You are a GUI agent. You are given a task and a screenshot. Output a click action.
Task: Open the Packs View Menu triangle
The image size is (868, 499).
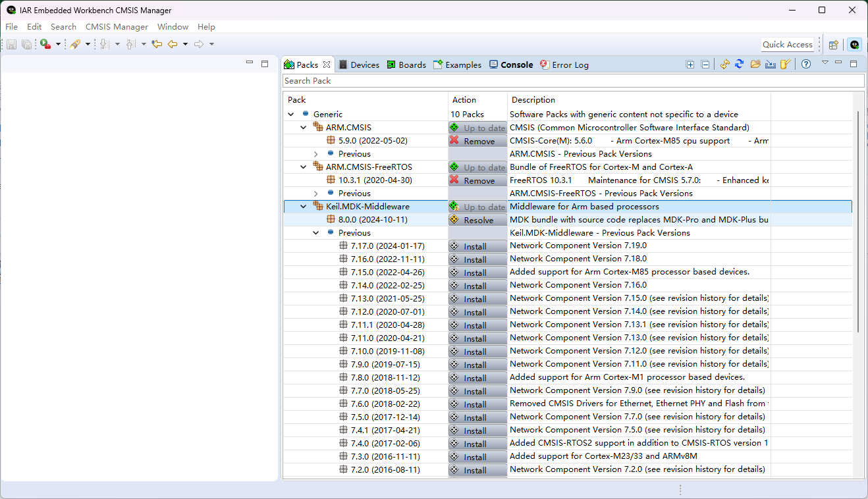point(825,63)
